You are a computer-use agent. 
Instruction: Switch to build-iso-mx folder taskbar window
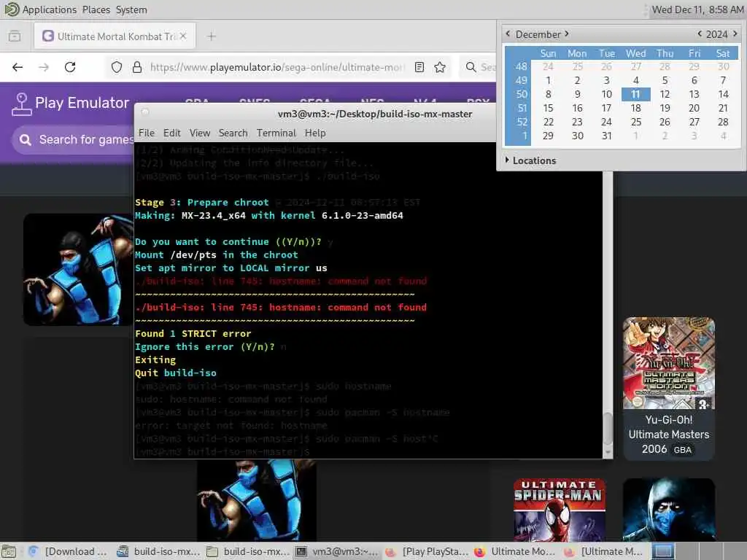pos(248,551)
